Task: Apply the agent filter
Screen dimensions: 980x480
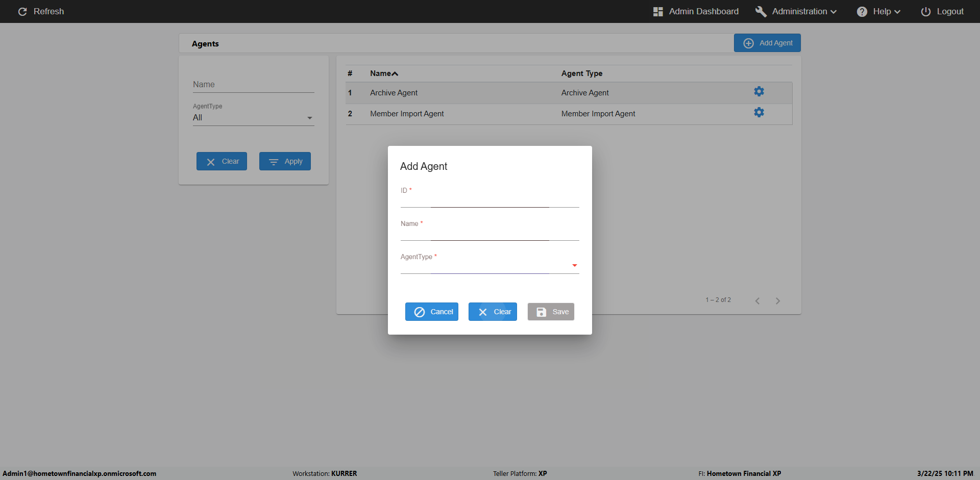Action: (285, 161)
